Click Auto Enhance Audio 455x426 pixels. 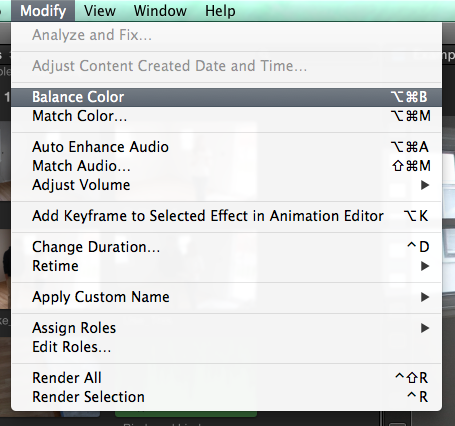coord(226,147)
